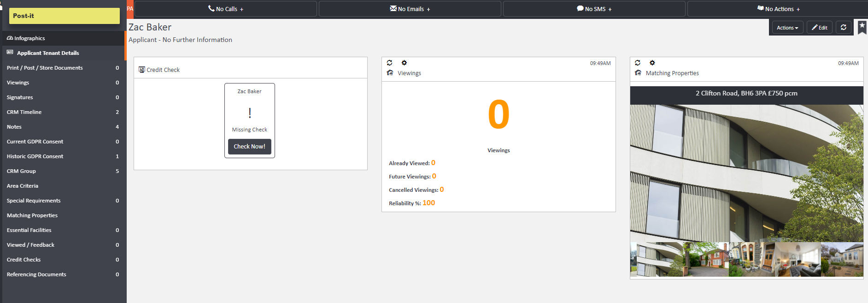Go to Notes in sidebar
Screen dimensions: 868x303
tap(14, 127)
